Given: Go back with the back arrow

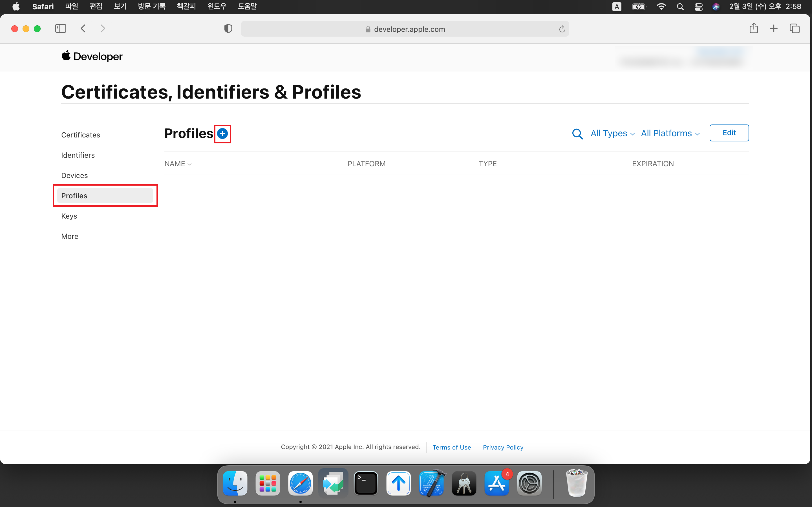Looking at the screenshot, I should point(83,29).
